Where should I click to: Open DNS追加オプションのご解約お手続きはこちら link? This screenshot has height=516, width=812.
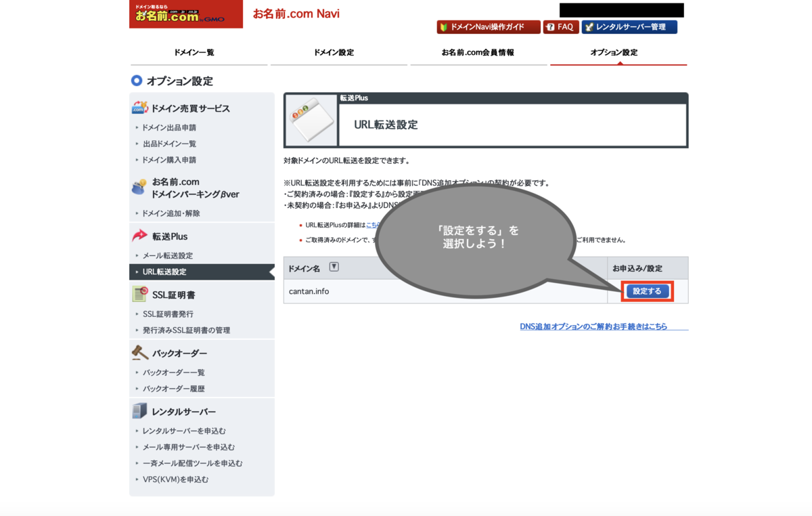(593, 326)
